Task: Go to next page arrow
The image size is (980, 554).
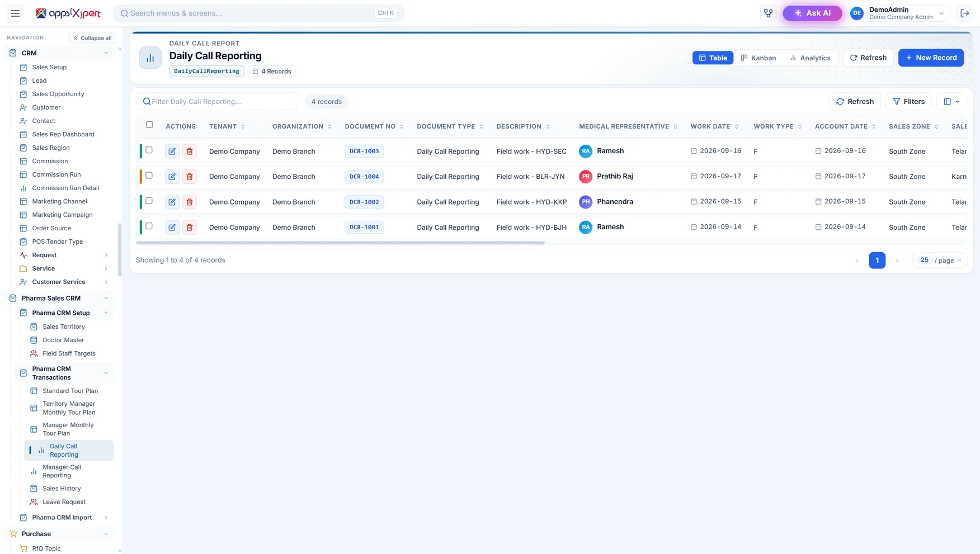Action: 897,261
